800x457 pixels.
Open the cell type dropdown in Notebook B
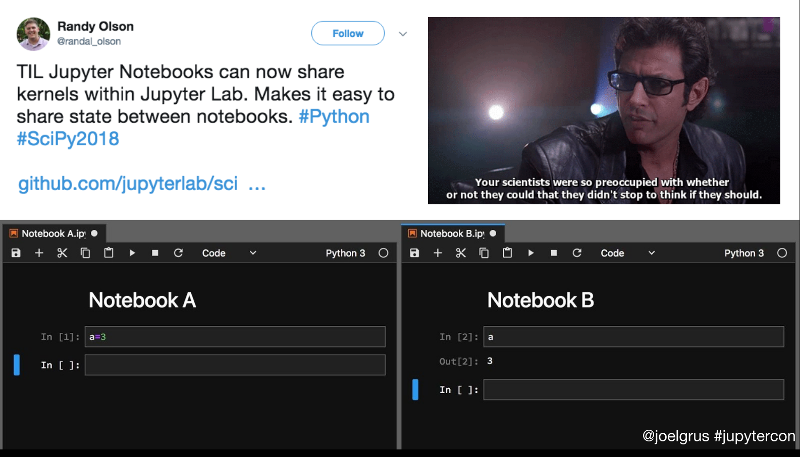(628, 253)
